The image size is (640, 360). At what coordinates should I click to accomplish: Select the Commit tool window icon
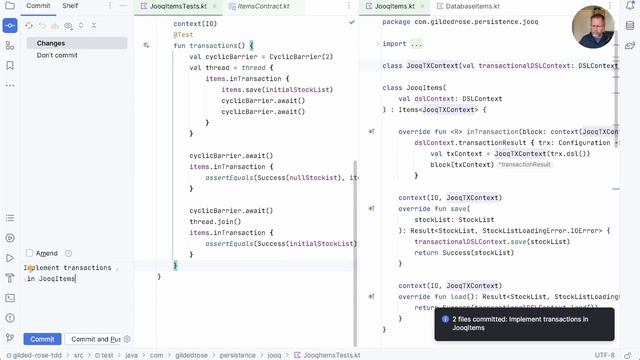(x=10, y=25)
